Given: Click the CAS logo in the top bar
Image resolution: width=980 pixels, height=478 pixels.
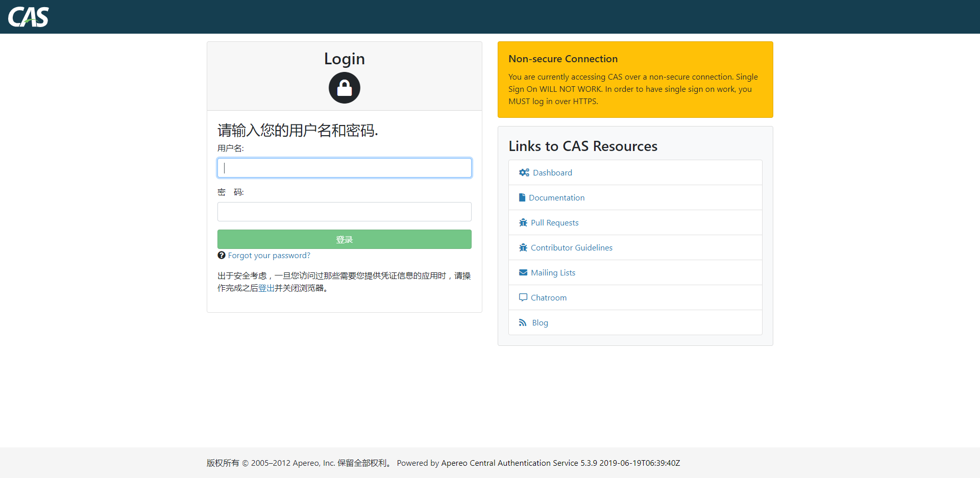Looking at the screenshot, I should (28, 16).
